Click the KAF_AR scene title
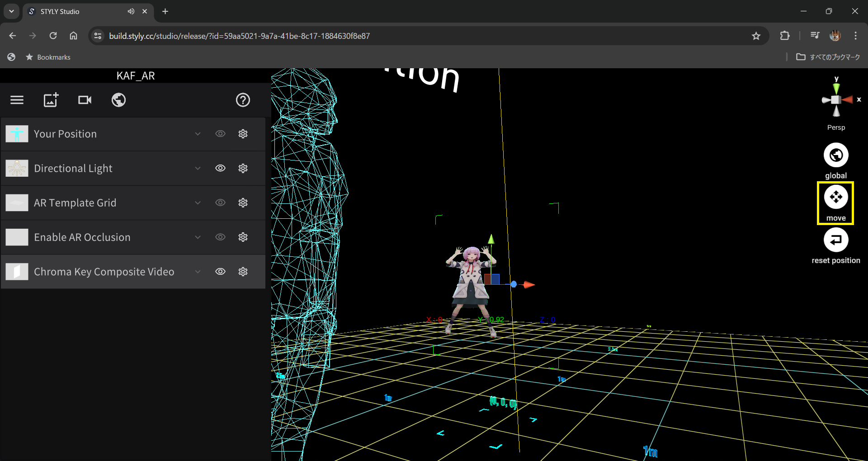The image size is (868, 461). pos(136,76)
